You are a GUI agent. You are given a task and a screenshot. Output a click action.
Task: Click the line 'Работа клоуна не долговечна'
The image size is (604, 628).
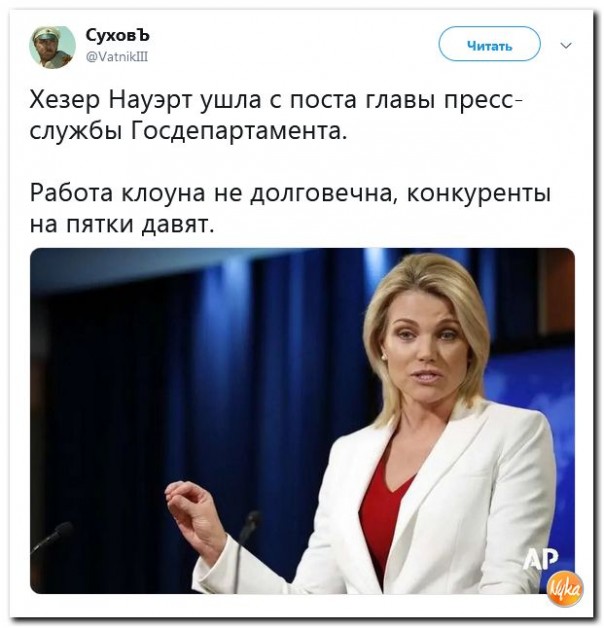click(211, 192)
